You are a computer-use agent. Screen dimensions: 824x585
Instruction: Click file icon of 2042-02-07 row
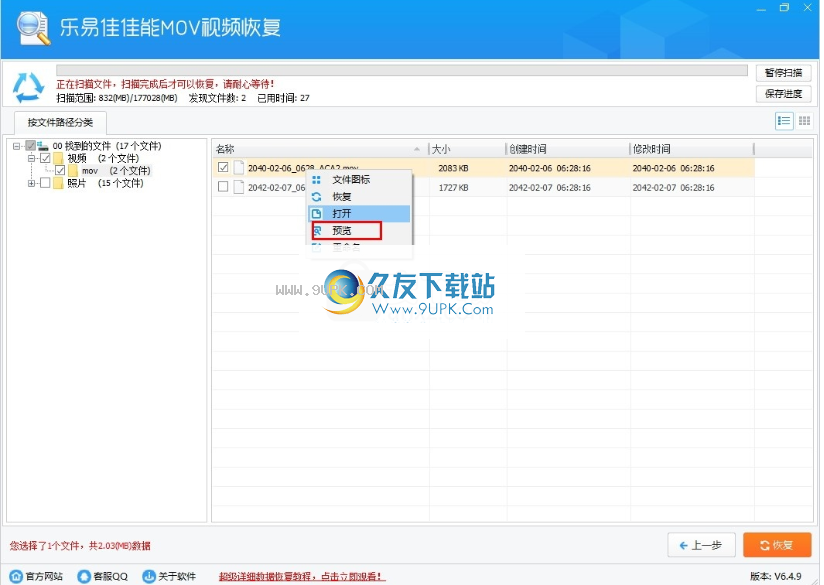[239, 187]
